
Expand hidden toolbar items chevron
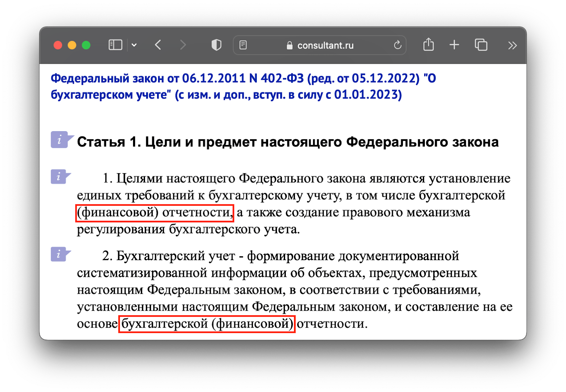(x=512, y=45)
